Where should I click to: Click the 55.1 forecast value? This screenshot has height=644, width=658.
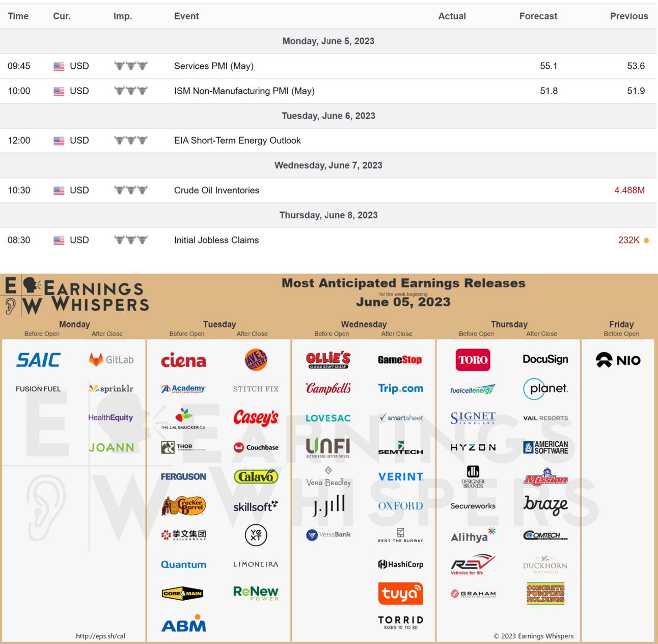[x=549, y=66]
